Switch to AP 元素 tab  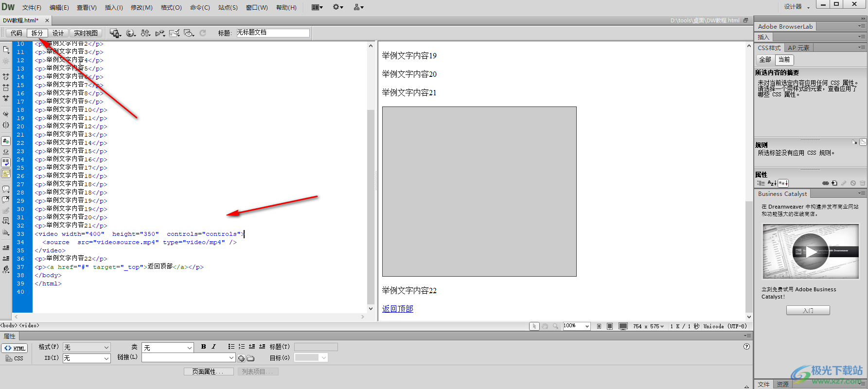[798, 48]
